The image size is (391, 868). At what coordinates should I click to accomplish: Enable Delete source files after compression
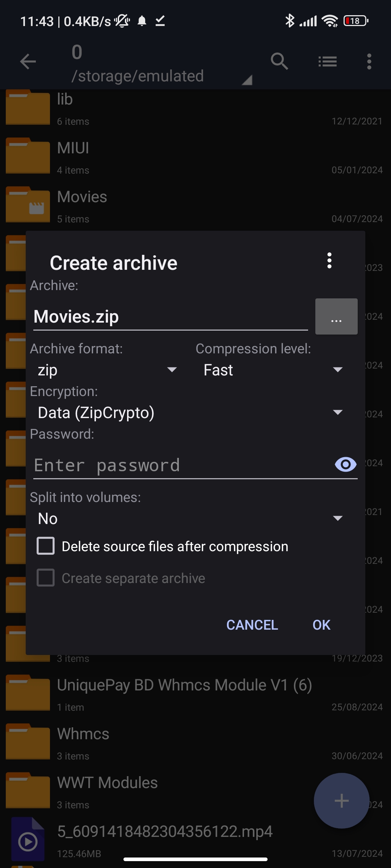click(46, 546)
